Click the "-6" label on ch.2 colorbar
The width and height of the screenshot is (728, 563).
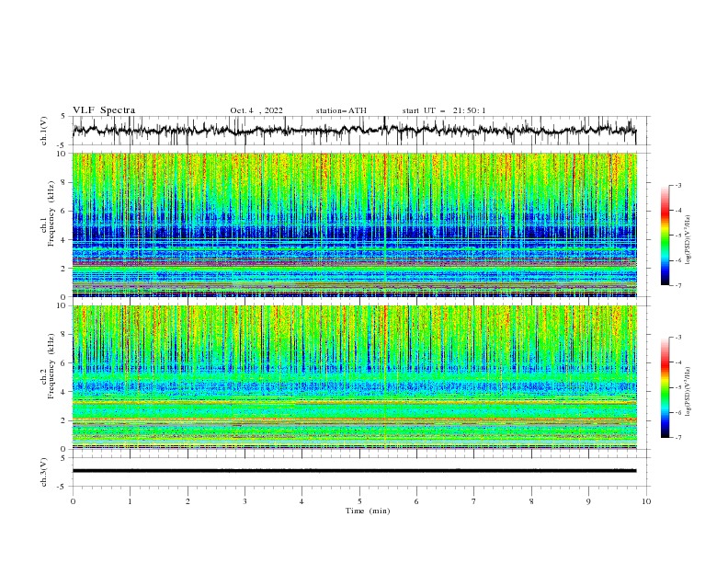678,412
